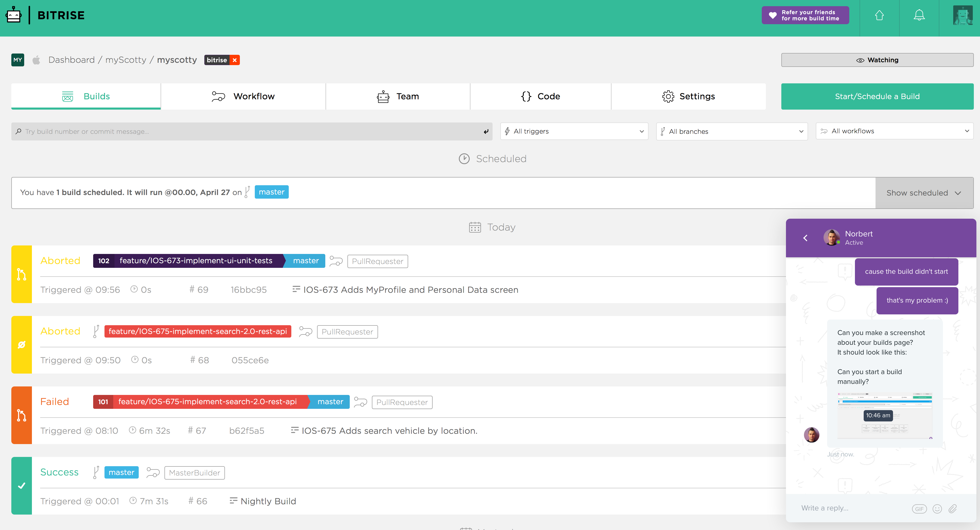Screen dimensions: 980x530
Task: Attach a file with paperclip icon
Action: [953, 509]
